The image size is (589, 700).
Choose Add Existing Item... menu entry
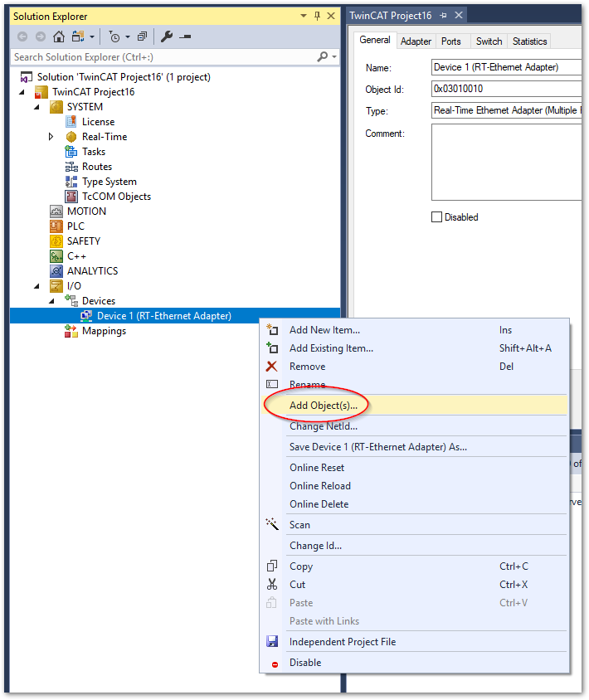click(415, 348)
